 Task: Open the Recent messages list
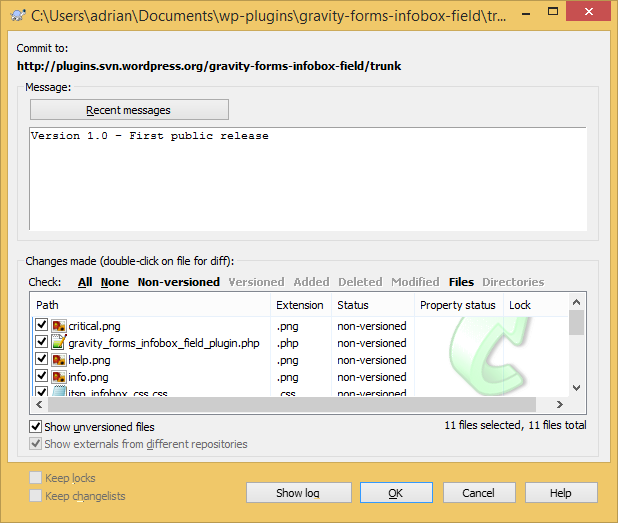129,110
